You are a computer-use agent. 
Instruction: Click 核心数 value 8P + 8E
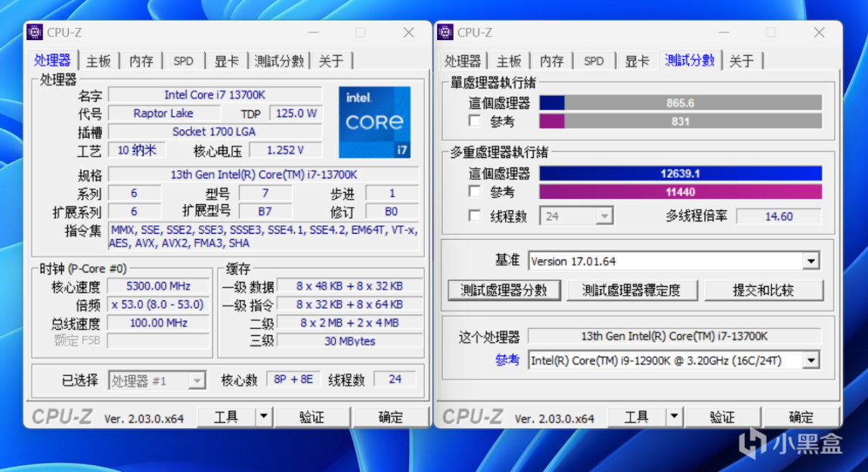[x=293, y=380]
